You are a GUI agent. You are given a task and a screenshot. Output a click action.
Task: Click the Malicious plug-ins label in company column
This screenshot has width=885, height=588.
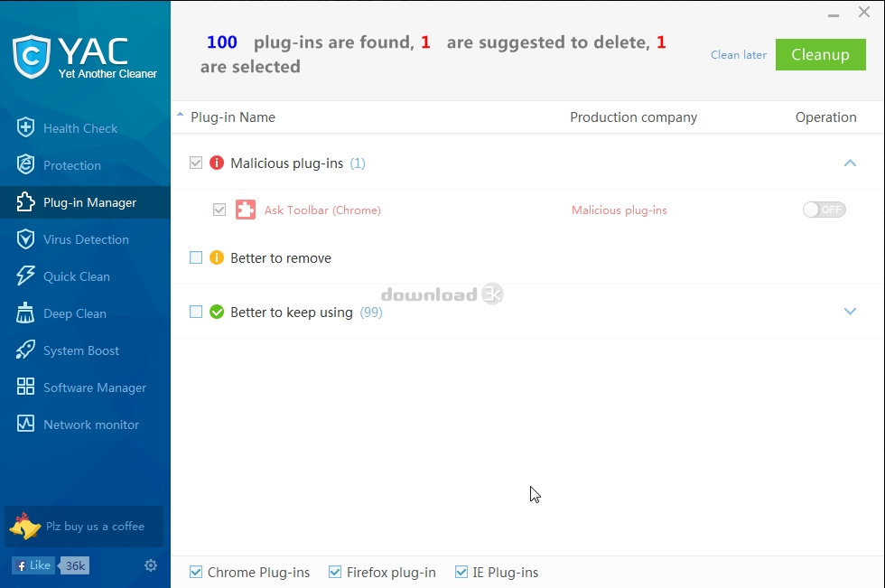pyautogui.click(x=619, y=210)
